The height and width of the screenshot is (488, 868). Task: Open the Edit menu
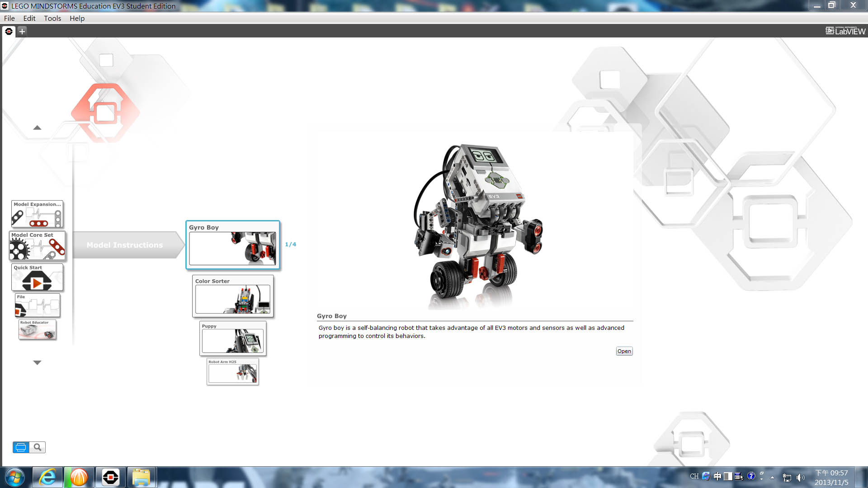(29, 18)
